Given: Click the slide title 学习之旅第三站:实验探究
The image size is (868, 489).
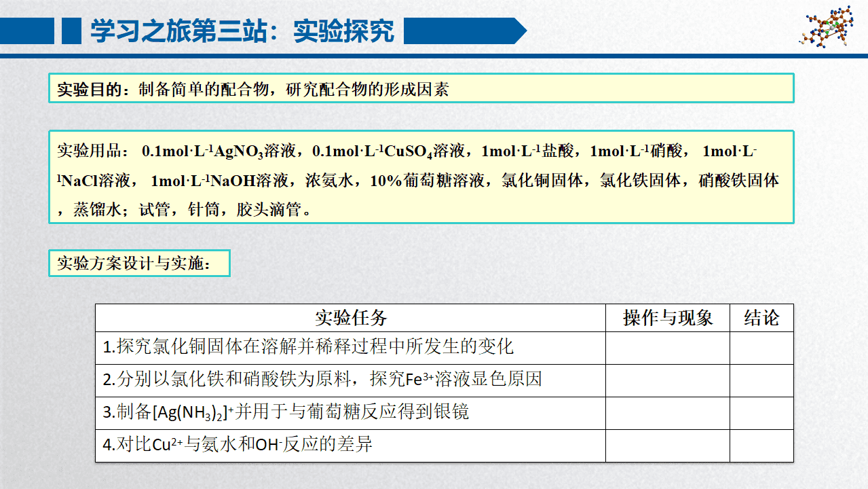Looking at the screenshot, I should click(242, 31).
